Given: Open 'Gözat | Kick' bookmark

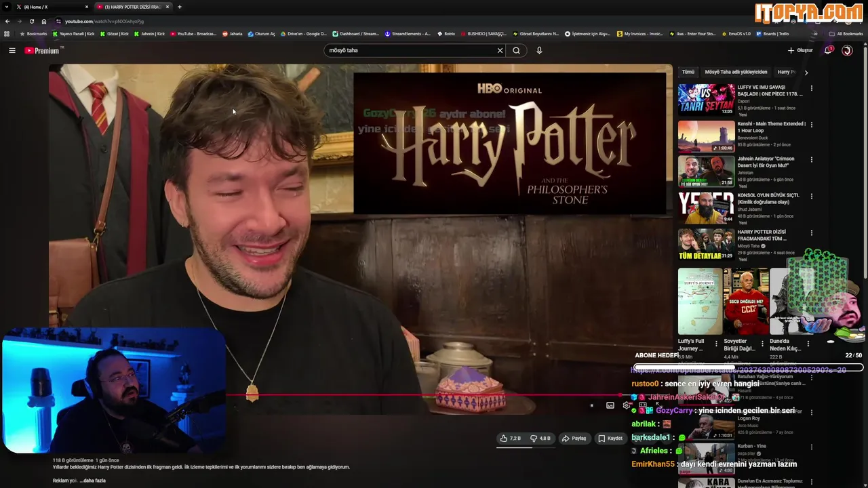Looking at the screenshot, I should (x=114, y=33).
